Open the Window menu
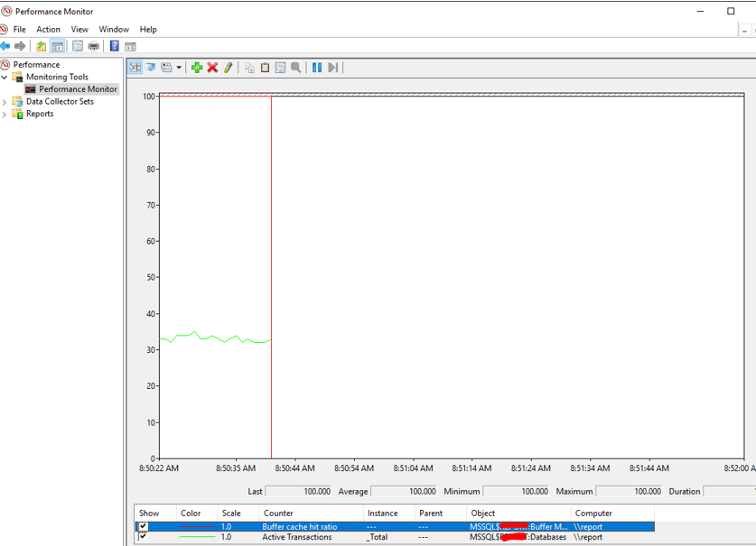 (114, 30)
